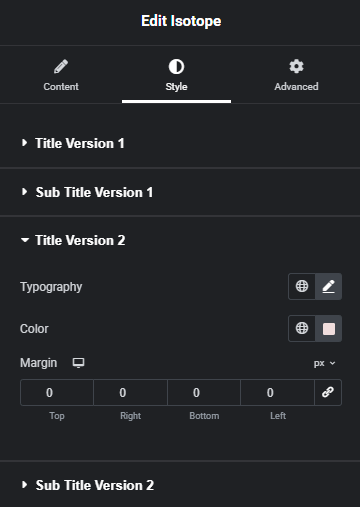This screenshot has height=507, width=360.
Task: Click the Style half-circle icon
Action: click(x=176, y=66)
